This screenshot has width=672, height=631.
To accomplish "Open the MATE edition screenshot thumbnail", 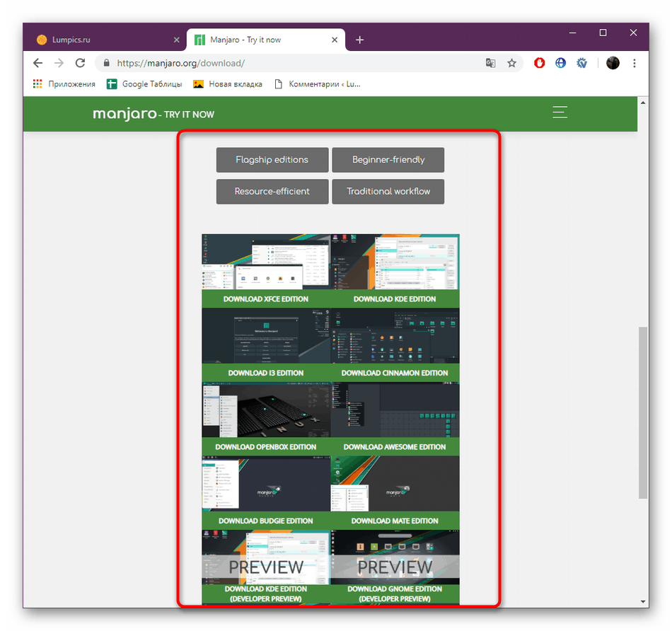I will tap(395, 484).
